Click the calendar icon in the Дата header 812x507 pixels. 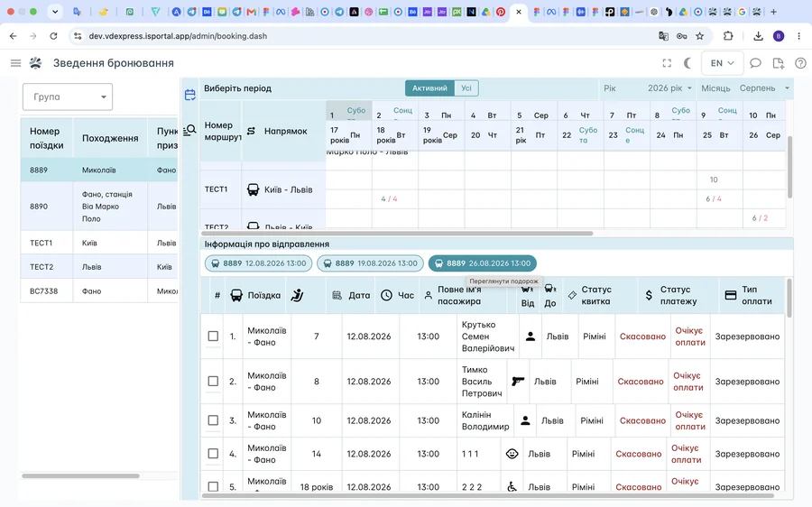337,295
